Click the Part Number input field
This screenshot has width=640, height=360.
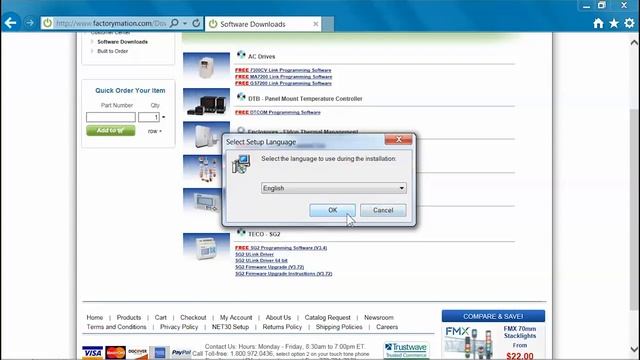point(111,117)
